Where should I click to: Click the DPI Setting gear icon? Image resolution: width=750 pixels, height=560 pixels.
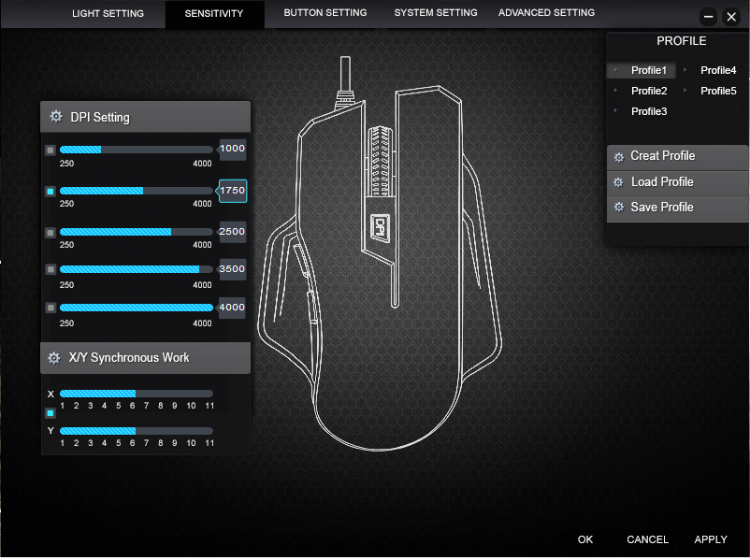[x=55, y=117]
